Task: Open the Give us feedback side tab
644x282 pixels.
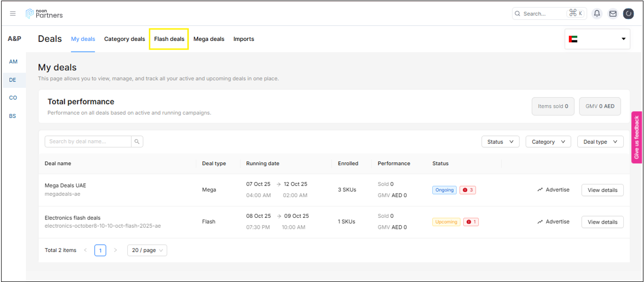Action: point(636,137)
